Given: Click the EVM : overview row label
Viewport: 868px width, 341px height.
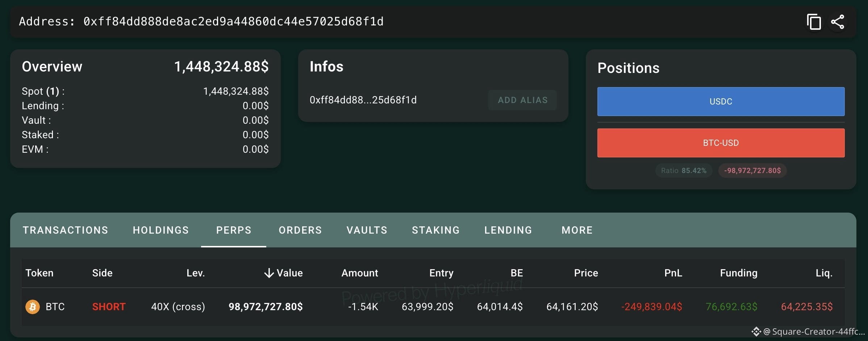Looking at the screenshot, I should [35, 149].
